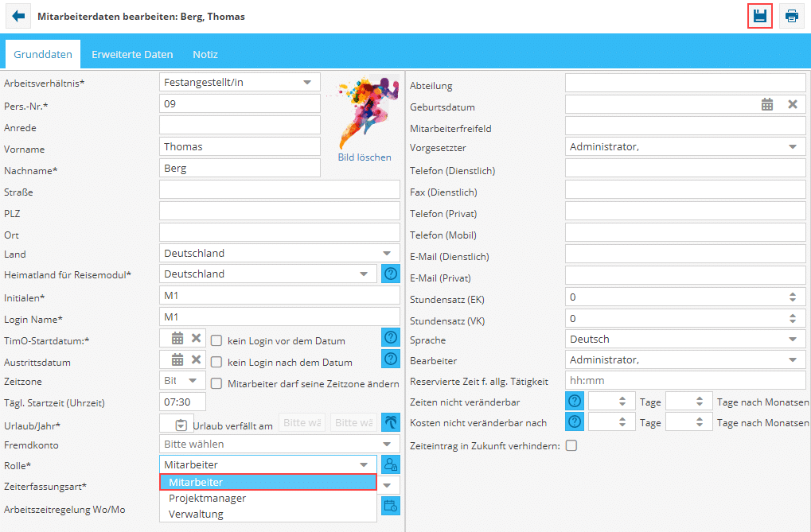Open Arbeitszeitregelung calendar-clock icon
The width and height of the screenshot is (811, 532).
[391, 506]
